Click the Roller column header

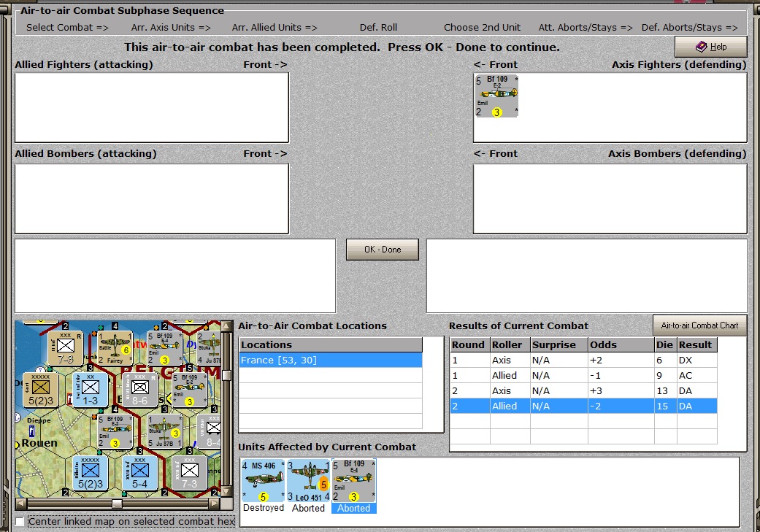tap(510, 344)
